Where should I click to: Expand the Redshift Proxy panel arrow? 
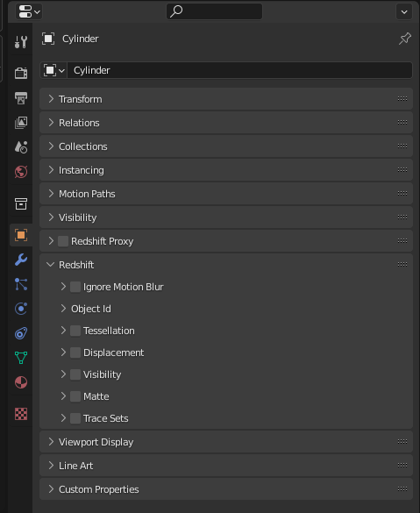tap(51, 241)
